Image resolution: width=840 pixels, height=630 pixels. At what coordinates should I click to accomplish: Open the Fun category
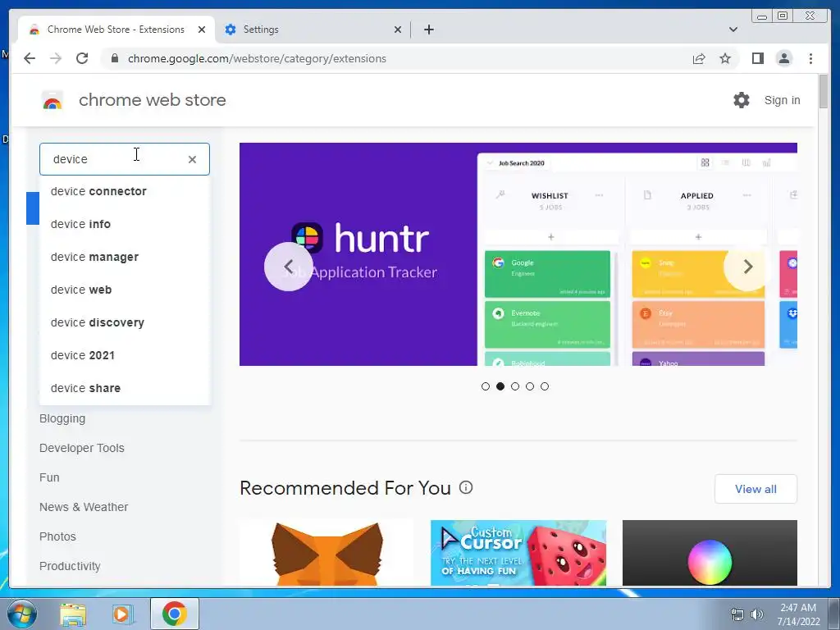[49, 477]
